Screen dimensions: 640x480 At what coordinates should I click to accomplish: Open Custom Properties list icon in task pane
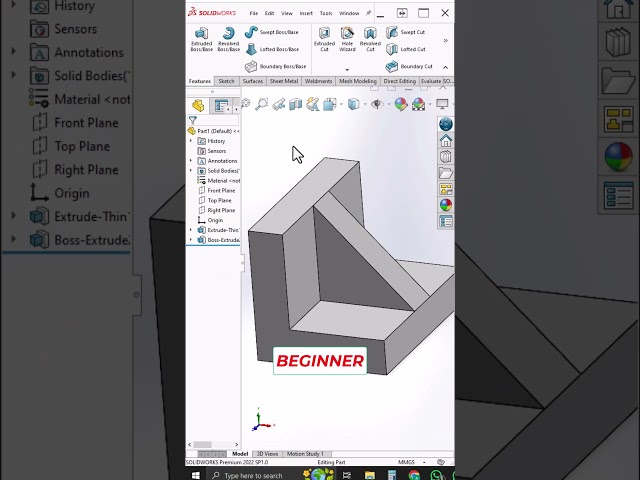[x=446, y=222]
